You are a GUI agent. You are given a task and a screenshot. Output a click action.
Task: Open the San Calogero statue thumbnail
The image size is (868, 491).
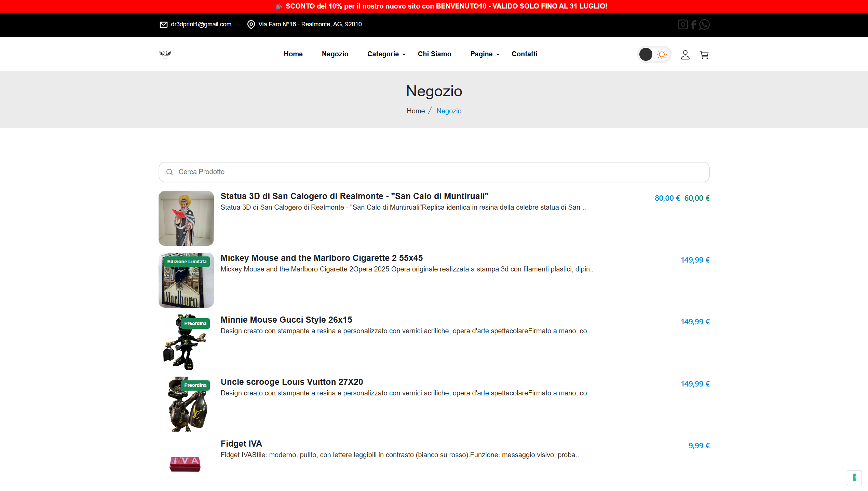[186, 218]
